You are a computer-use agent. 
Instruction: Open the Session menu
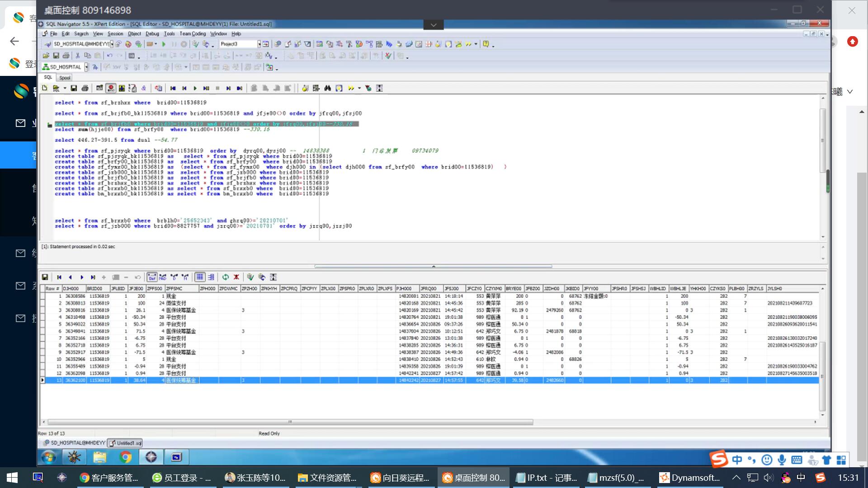(x=115, y=33)
